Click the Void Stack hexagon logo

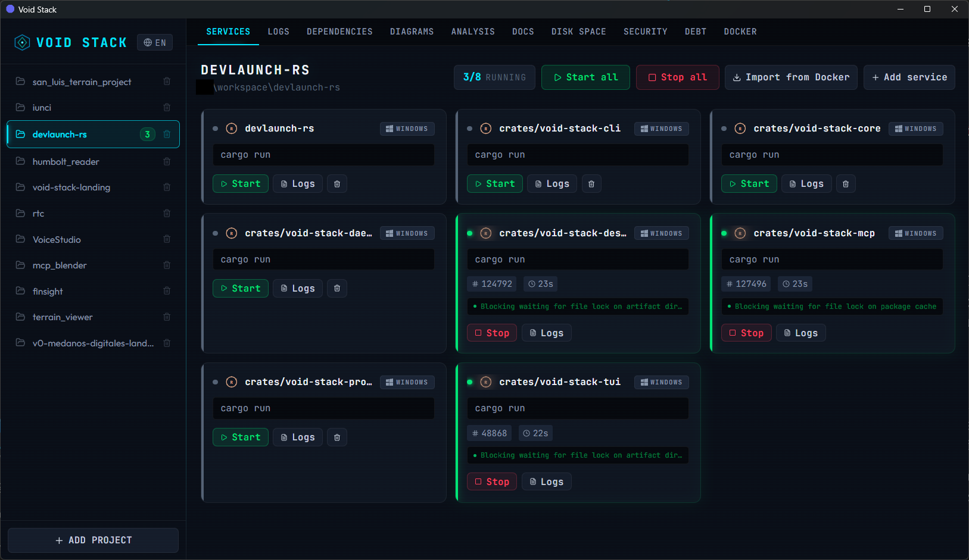(x=22, y=42)
